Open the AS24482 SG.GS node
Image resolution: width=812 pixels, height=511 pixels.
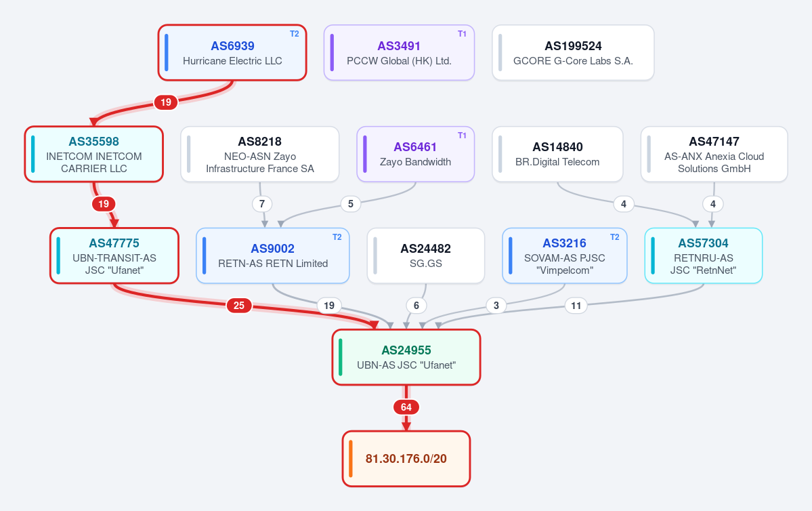pyautogui.click(x=426, y=256)
